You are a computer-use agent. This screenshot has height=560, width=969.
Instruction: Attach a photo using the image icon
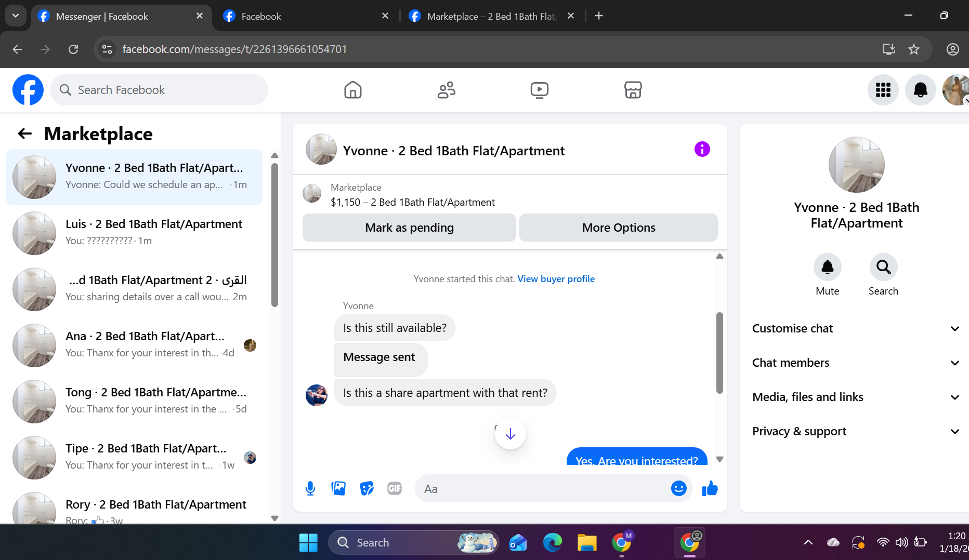338,488
